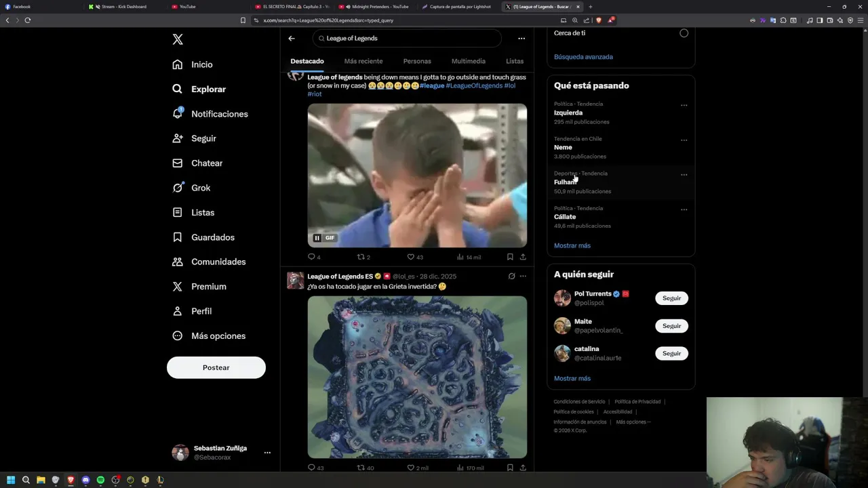868x488 pixels.
Task: Open Comunidades in the sidebar
Action: click(x=208, y=262)
